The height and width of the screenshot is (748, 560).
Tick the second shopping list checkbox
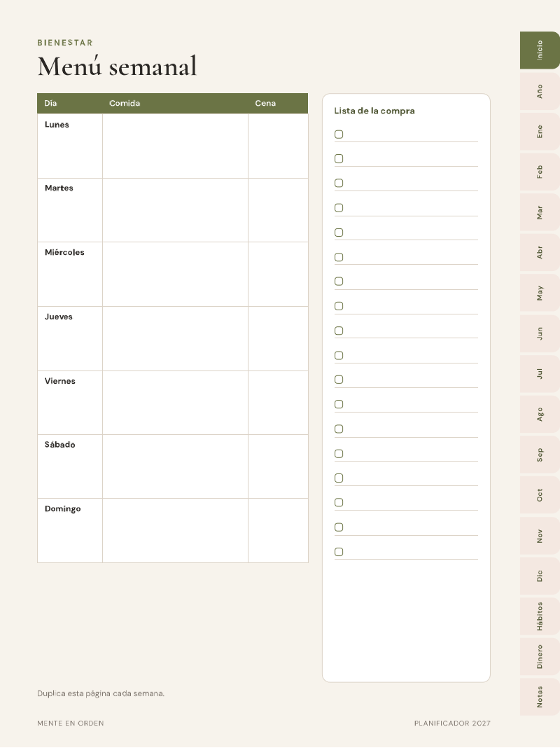coord(339,158)
